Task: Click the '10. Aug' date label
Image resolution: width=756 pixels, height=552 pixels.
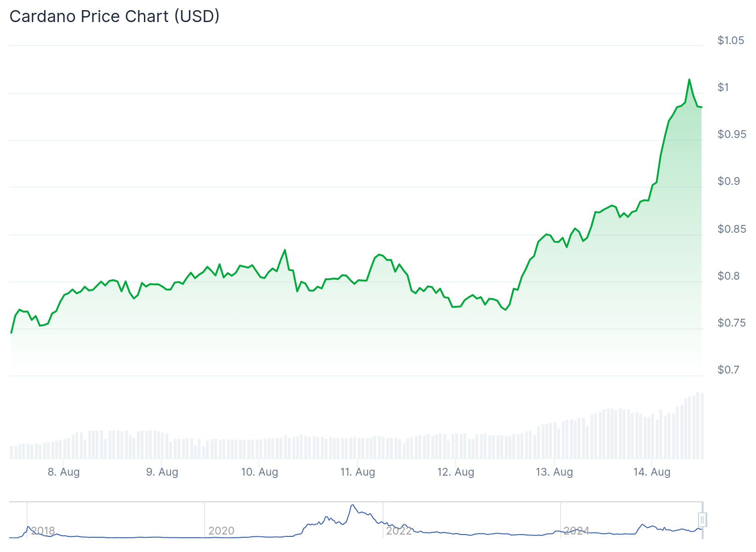Action: [260, 472]
